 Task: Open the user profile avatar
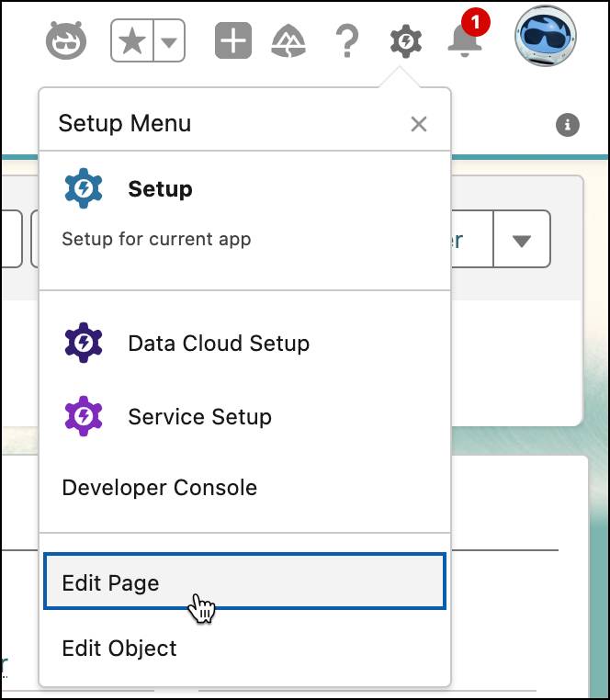546,36
